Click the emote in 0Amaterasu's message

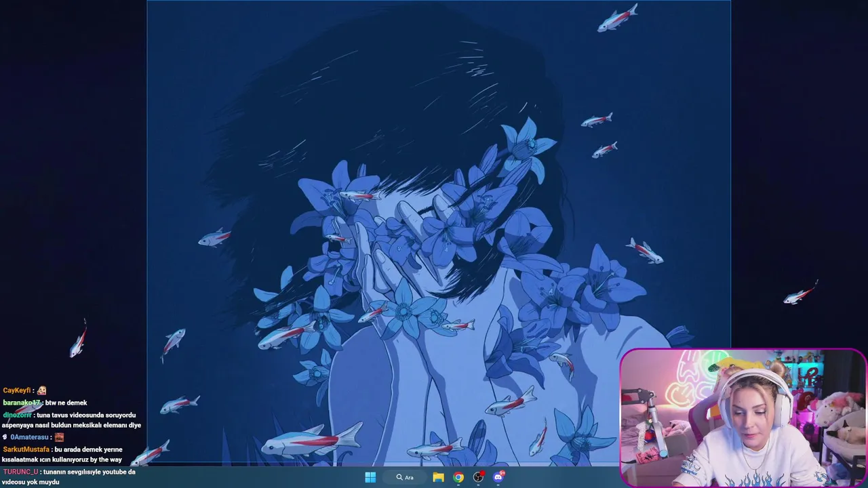[59, 438]
